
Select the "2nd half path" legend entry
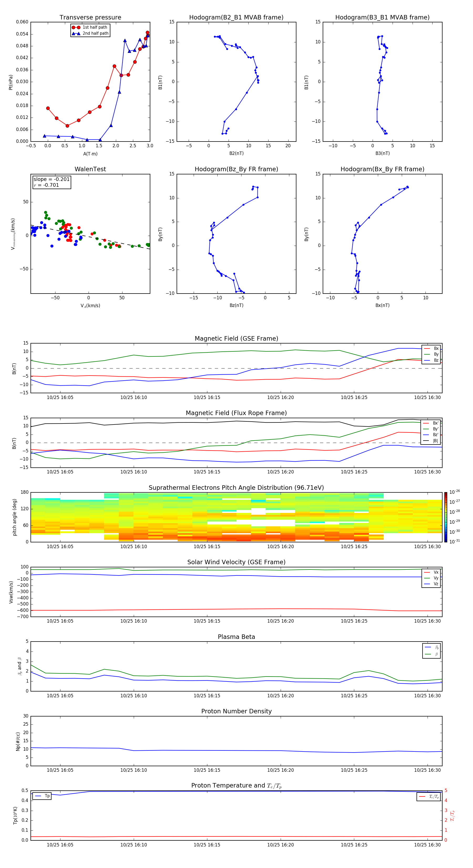click(x=90, y=33)
